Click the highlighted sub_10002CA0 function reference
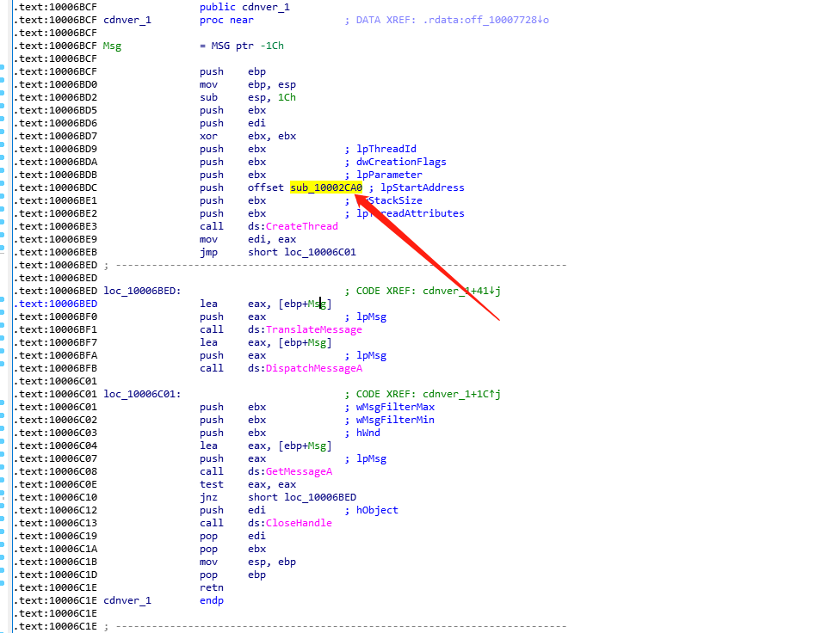840x633 pixels. coord(326,187)
